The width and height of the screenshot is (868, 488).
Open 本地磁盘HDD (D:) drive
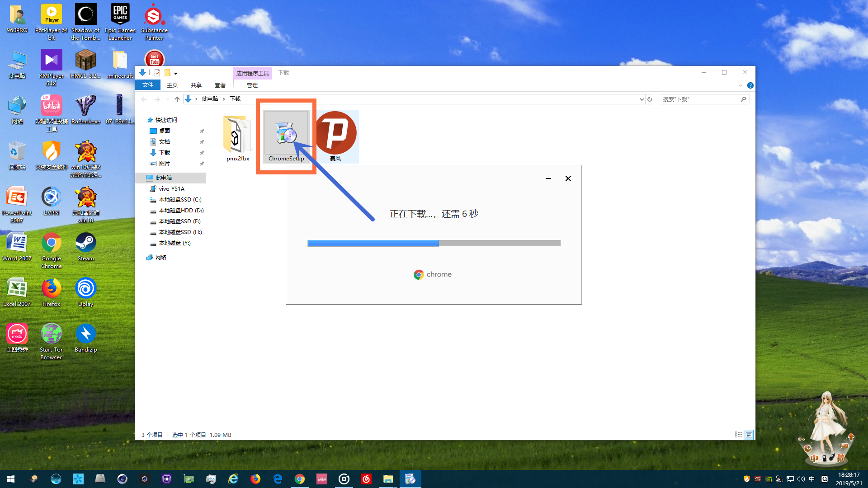click(x=181, y=211)
